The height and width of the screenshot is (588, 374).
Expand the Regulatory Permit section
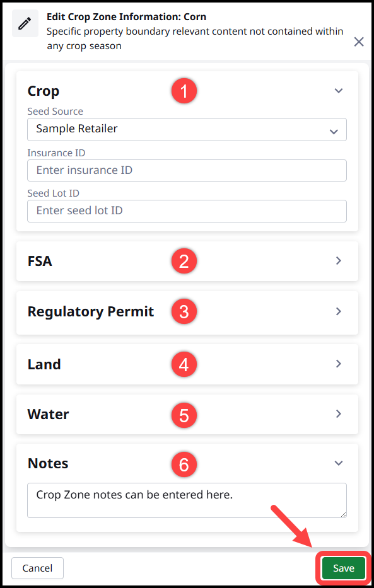pyautogui.click(x=339, y=311)
